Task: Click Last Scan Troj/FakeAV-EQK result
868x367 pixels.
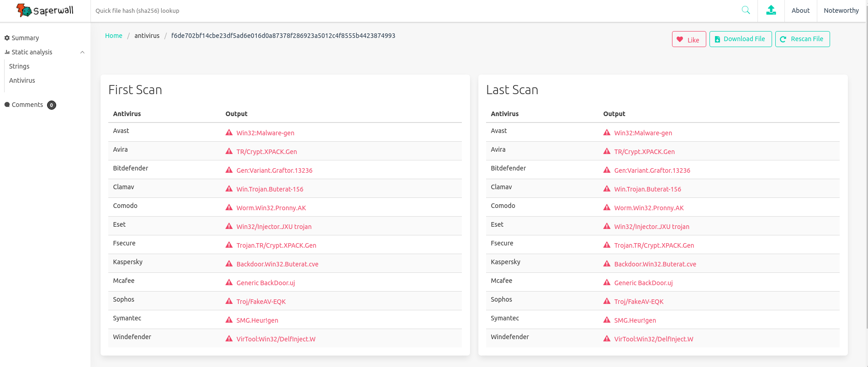Action: (x=639, y=302)
